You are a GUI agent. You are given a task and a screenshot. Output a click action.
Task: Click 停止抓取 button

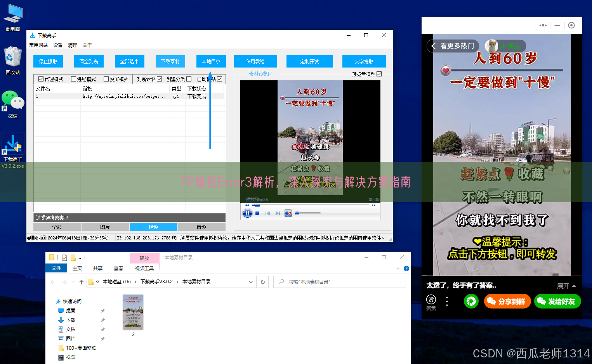[x=48, y=61]
